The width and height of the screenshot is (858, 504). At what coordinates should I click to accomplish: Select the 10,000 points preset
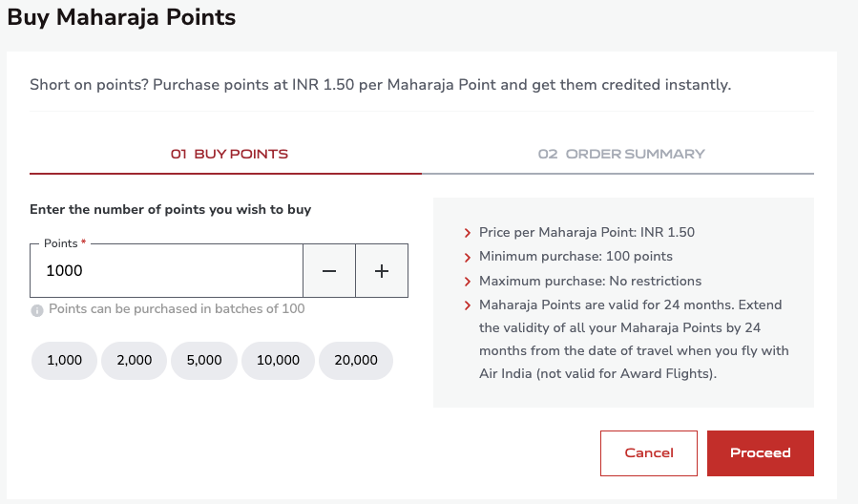pos(278,361)
